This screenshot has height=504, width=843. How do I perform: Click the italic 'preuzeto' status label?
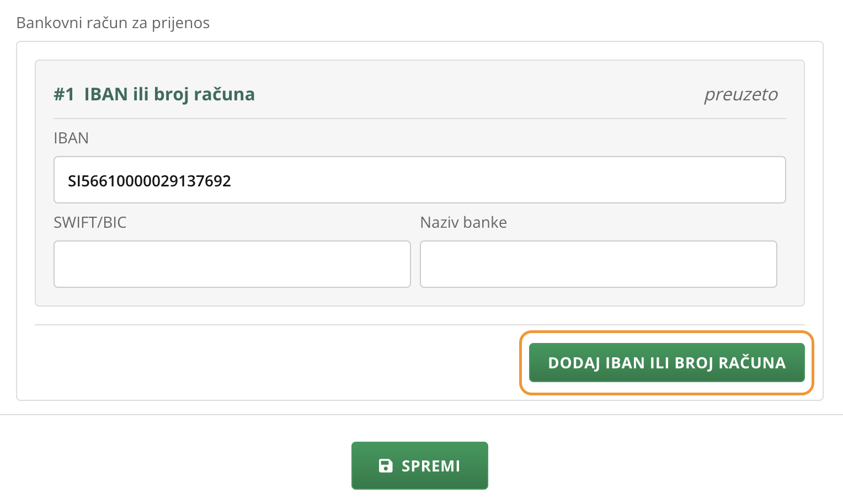click(741, 94)
